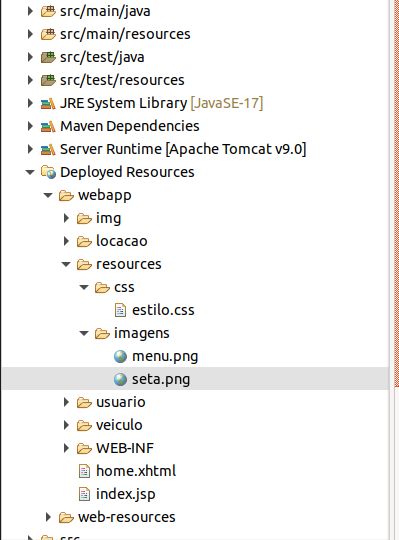Expand the JRE System Library node
This screenshot has width=399, height=540.
point(30,103)
